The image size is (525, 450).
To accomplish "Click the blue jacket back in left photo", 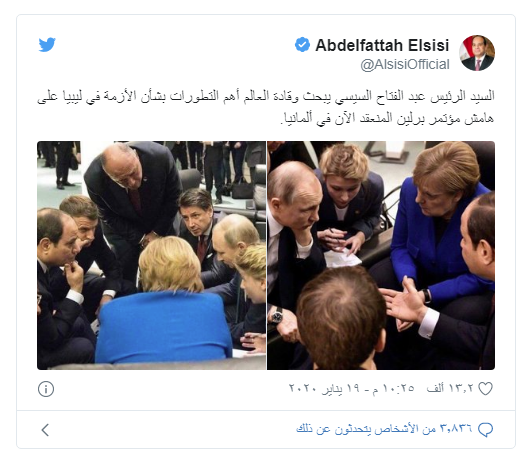I will [x=164, y=326].
